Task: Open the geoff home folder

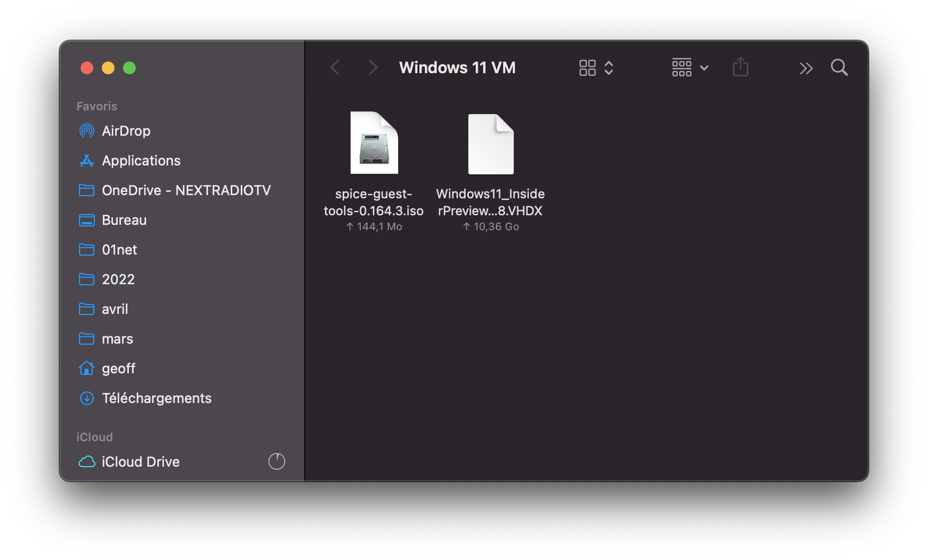Action: [x=182, y=369]
